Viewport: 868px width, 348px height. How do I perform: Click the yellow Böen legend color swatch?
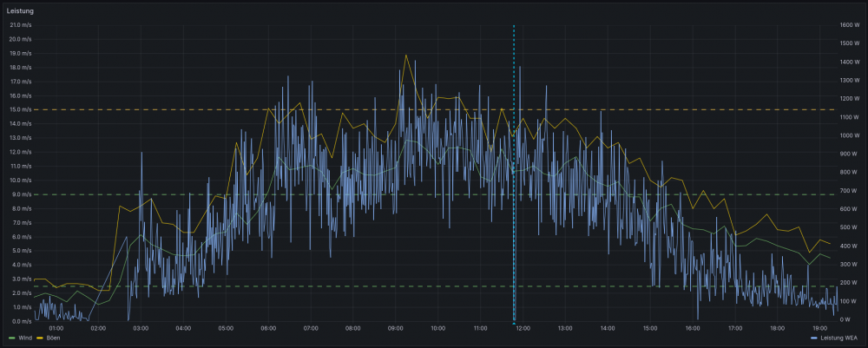pos(40,338)
